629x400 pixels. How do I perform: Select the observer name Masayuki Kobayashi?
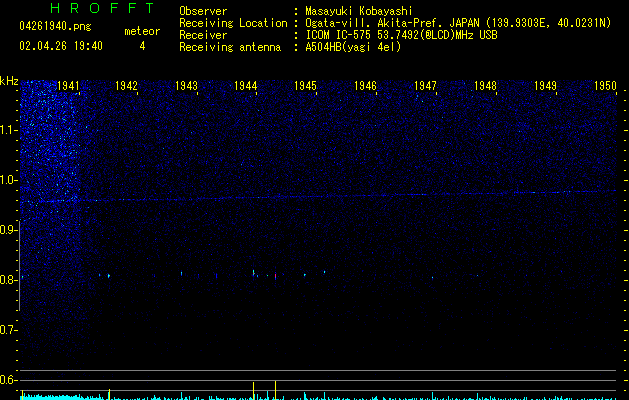pos(358,11)
